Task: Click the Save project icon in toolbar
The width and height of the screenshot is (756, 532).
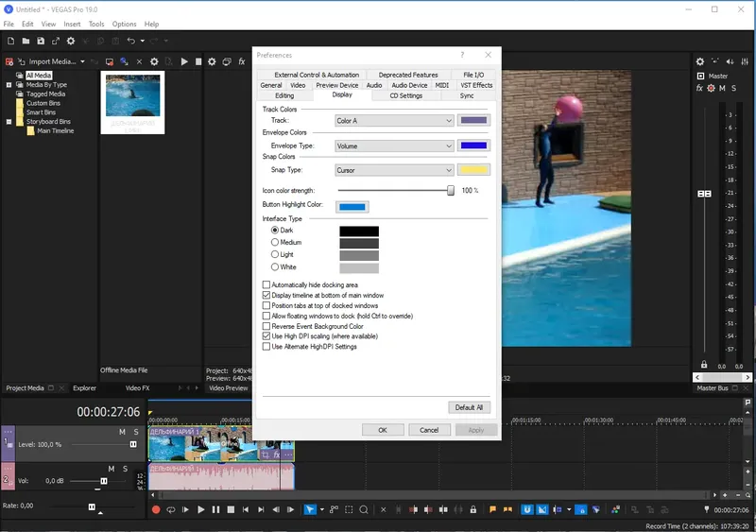Action: (x=41, y=42)
